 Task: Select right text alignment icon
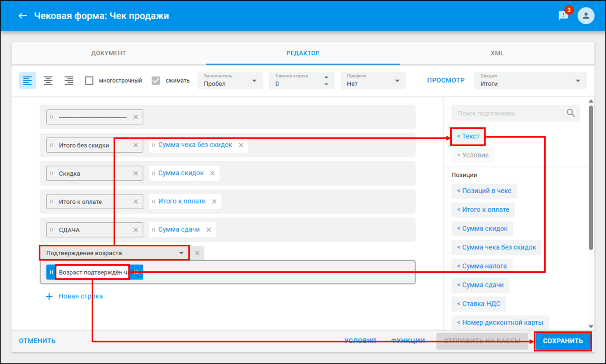coord(69,81)
